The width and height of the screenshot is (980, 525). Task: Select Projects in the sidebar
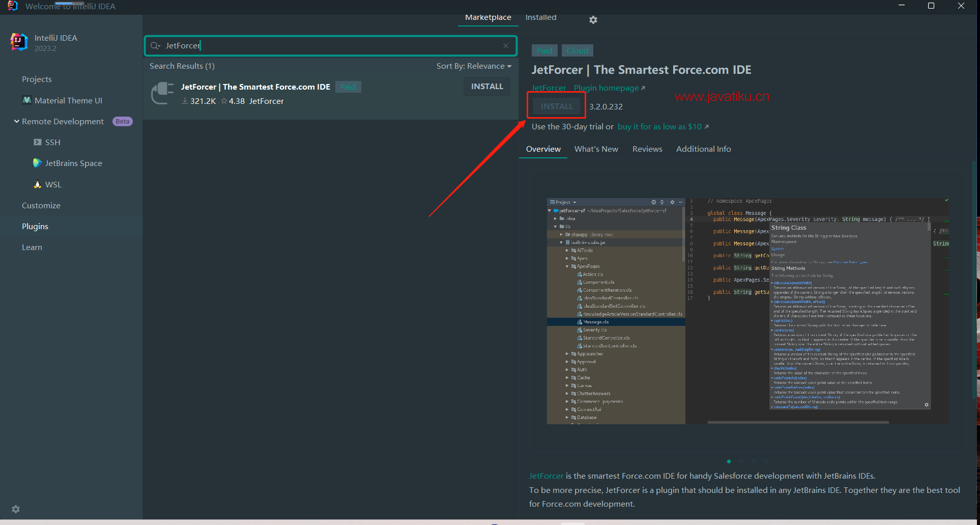(37, 79)
